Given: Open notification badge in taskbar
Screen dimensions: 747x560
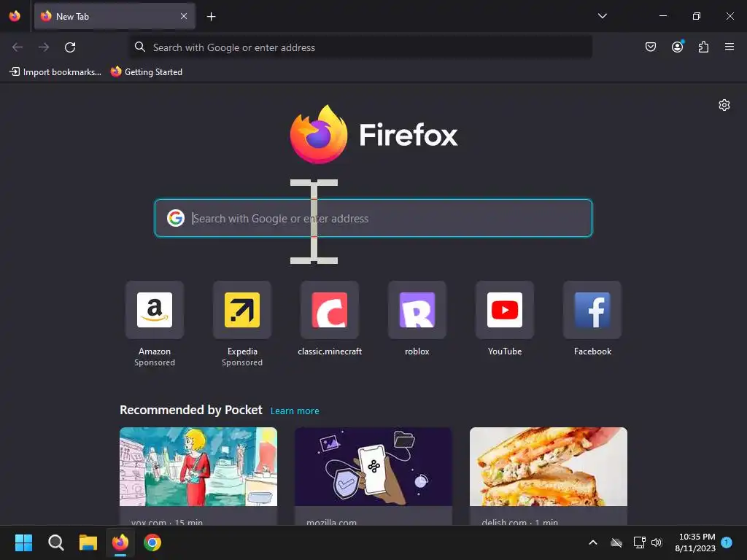Looking at the screenshot, I should (x=727, y=542).
